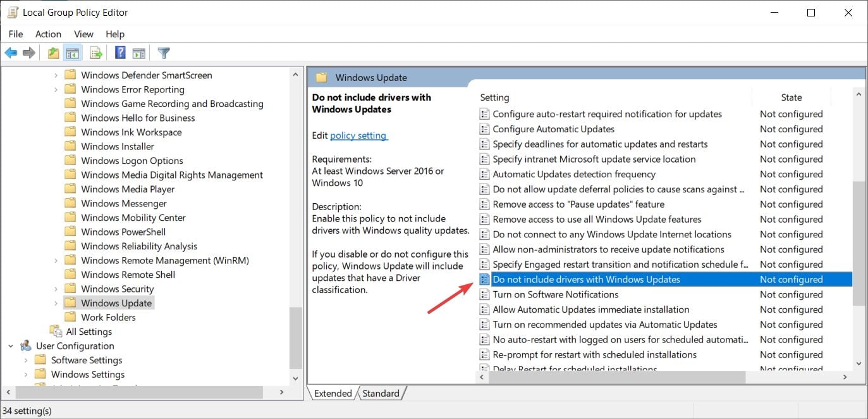Select "Do not include drivers with Windows Updates"
The height and width of the screenshot is (419, 868).
tap(665, 279)
